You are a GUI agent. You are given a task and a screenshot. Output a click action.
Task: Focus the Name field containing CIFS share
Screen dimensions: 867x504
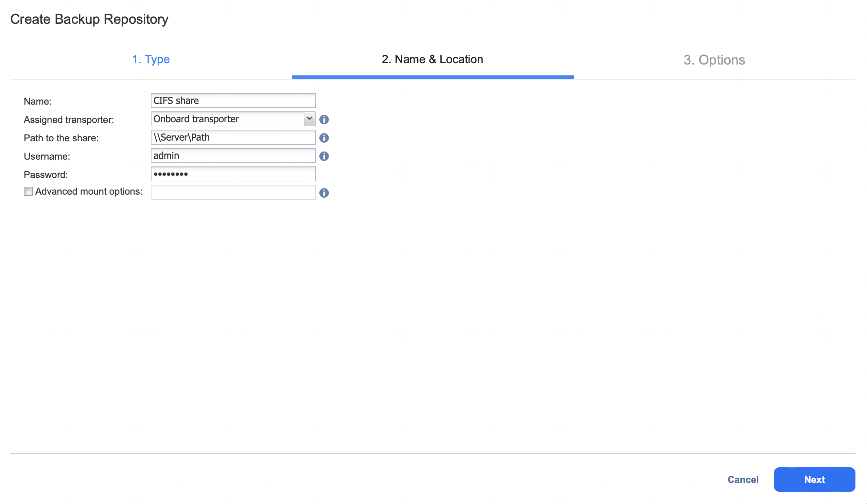point(233,101)
